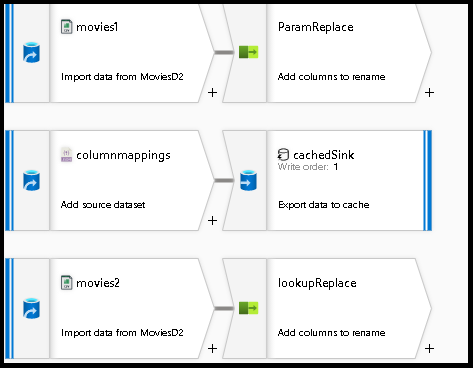Click the Write order label on cachedSink
This screenshot has width=473, height=368.
pyautogui.click(x=303, y=166)
